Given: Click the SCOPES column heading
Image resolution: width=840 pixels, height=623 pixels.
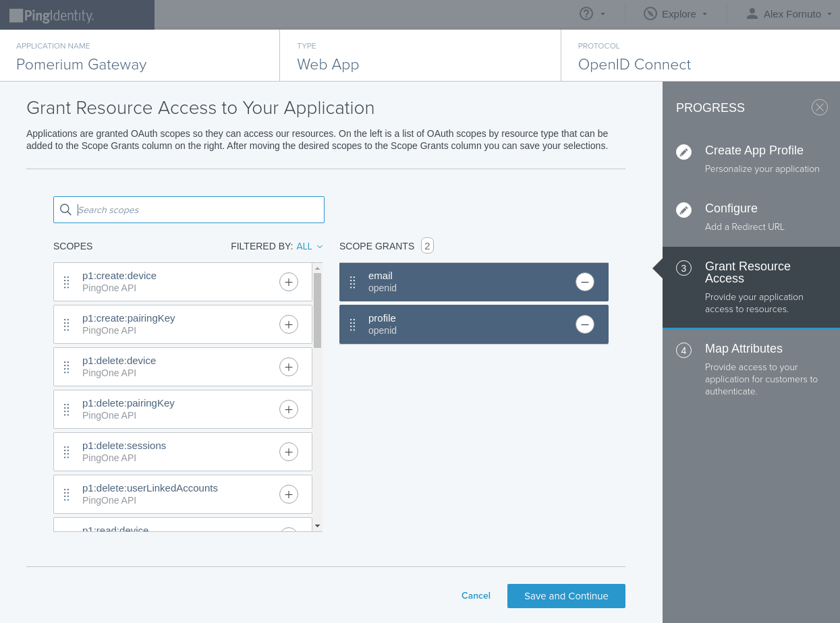Looking at the screenshot, I should (73, 246).
